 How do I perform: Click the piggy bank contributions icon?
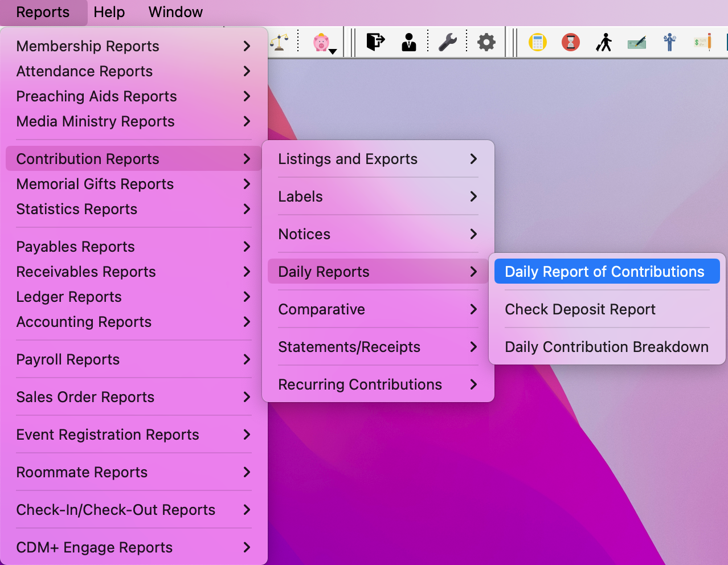321,42
